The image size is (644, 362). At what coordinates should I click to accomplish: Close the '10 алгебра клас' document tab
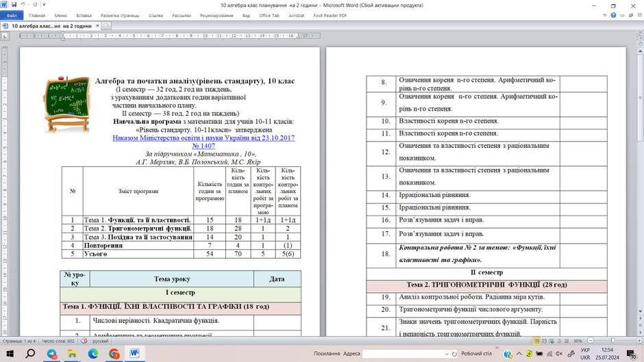[97, 26]
